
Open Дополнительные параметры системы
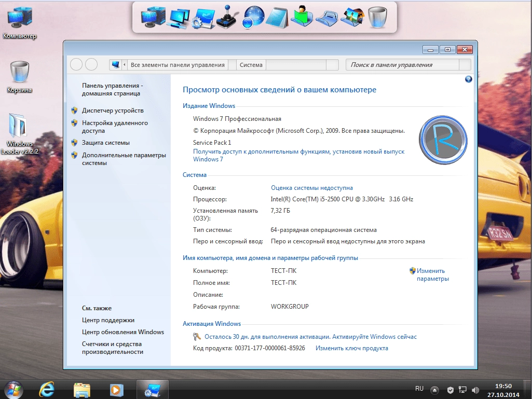pyautogui.click(x=124, y=159)
